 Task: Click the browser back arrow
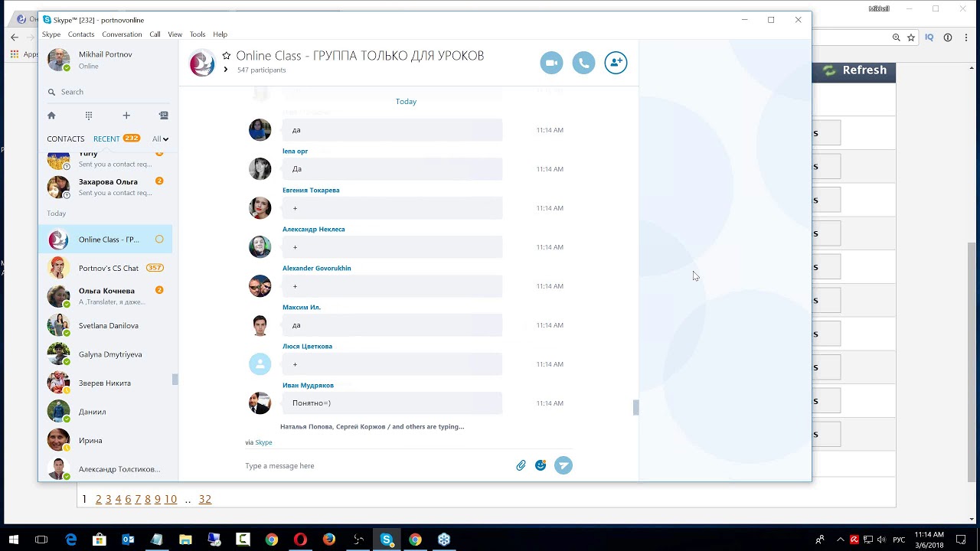tap(15, 37)
